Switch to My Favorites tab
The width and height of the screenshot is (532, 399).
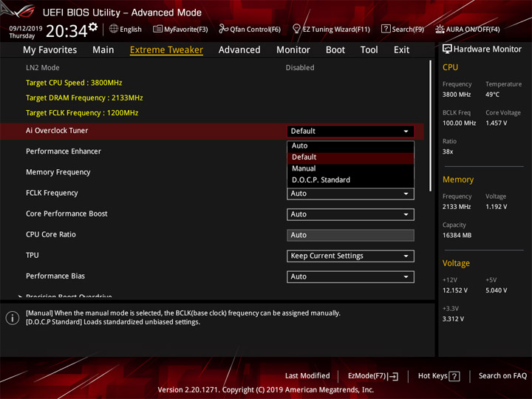(50, 50)
